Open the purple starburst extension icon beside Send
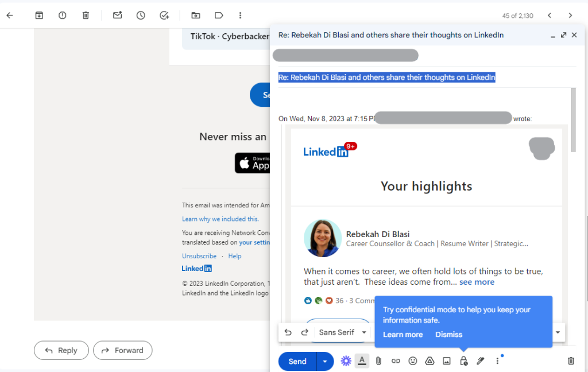The width and height of the screenshot is (588, 372). pos(346,361)
